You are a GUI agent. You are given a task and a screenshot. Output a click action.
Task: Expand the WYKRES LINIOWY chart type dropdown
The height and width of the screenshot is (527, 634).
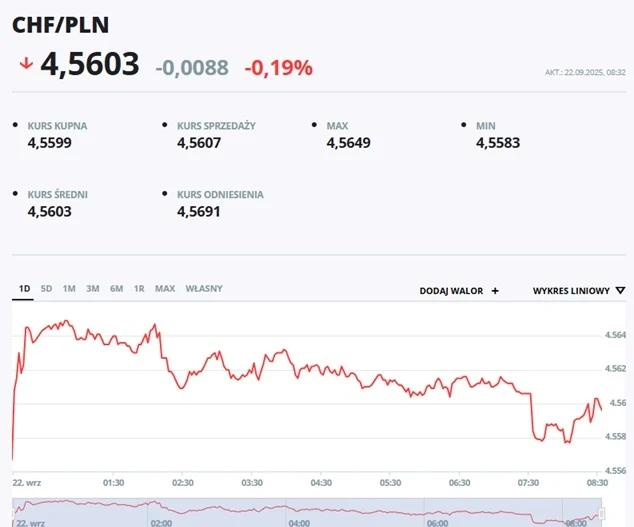coord(577,291)
